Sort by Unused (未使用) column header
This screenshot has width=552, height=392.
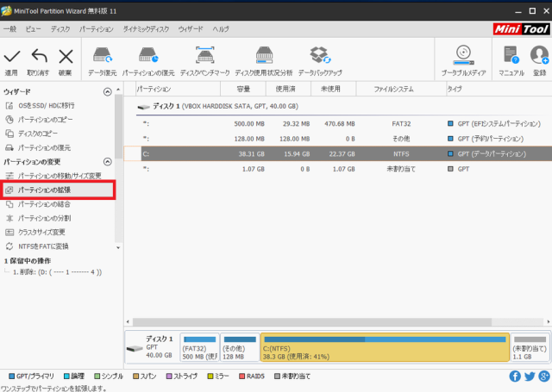(x=334, y=89)
